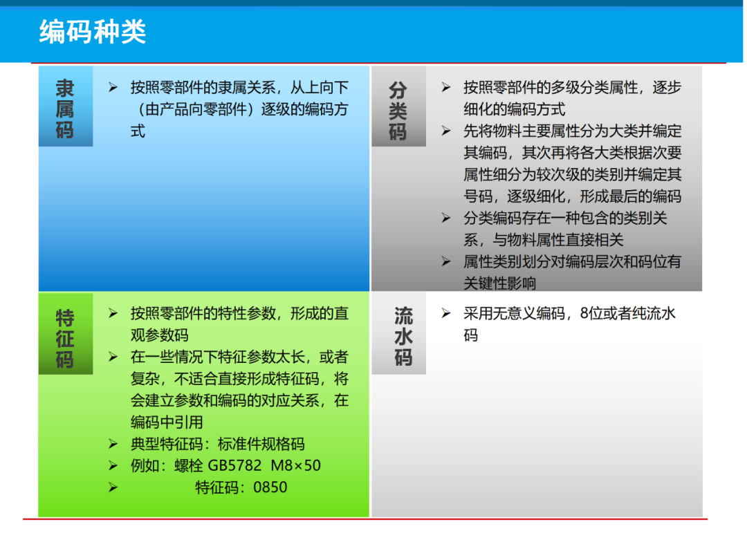Click text 按照零部件的特性参数，形成的直

(239, 314)
